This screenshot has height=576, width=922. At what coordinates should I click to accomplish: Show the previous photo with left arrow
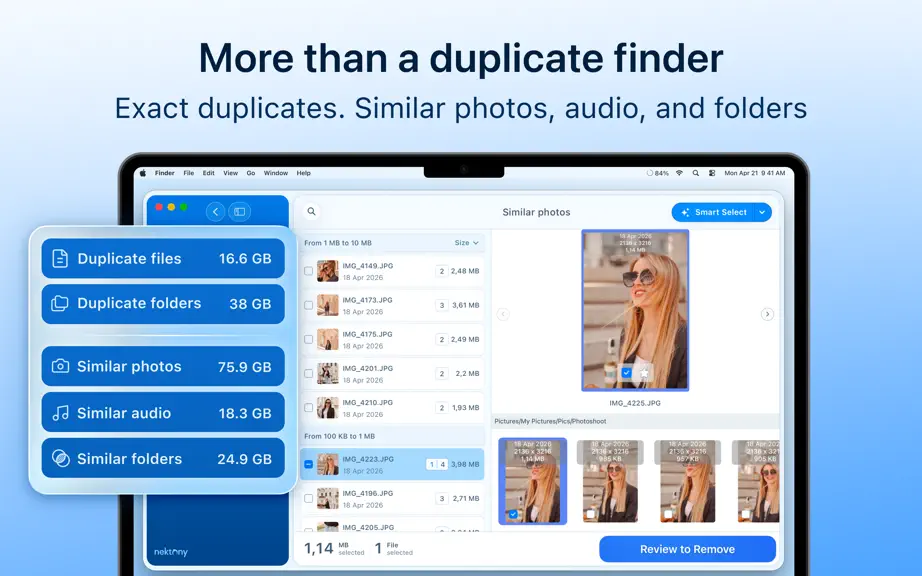(503, 314)
